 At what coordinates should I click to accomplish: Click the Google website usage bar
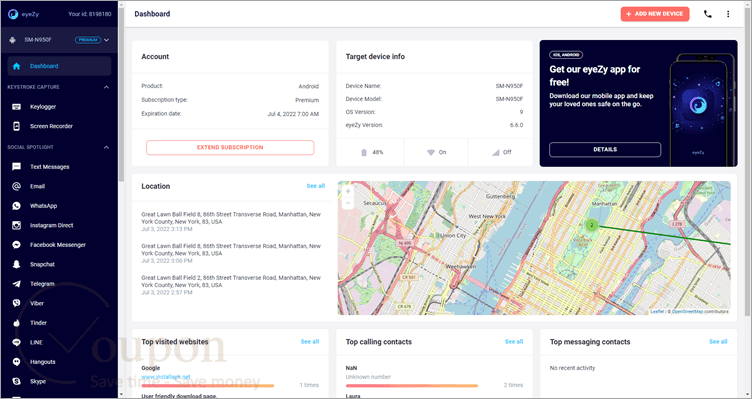[x=208, y=386]
